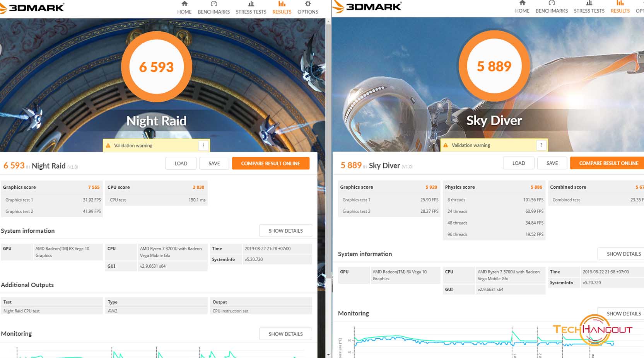Viewport: 644px width, 358px height.
Task: Click LOAD button in Sky Diver window
Action: point(519,163)
